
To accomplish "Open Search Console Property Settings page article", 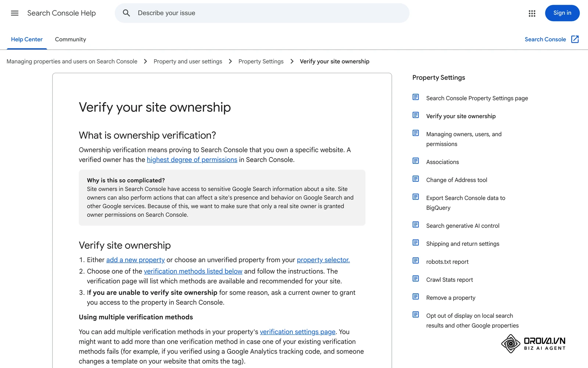I will tap(477, 98).
